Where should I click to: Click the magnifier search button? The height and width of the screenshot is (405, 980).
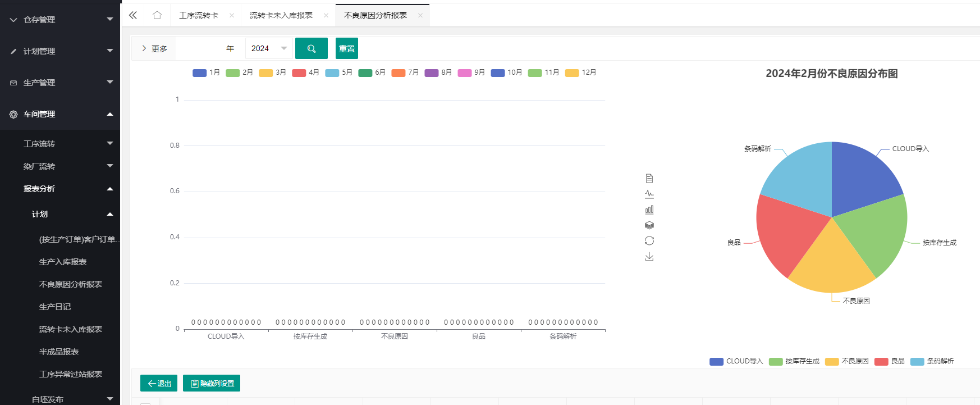point(312,48)
